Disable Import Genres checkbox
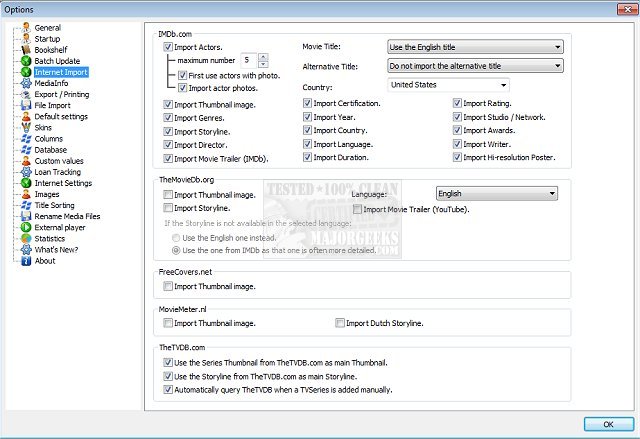The image size is (640, 439). (x=168, y=118)
